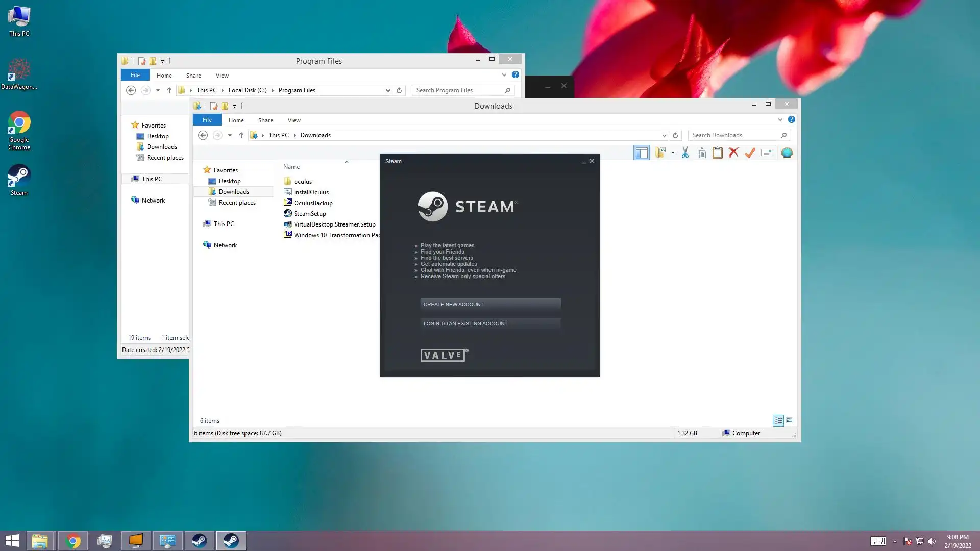Click the Email envelope toolbar icon
Screen dimensions: 980x551
coord(766,153)
